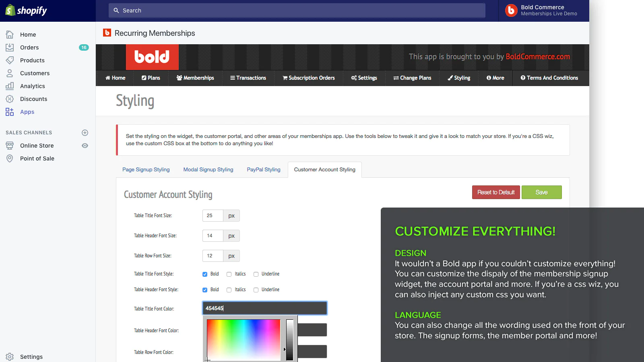644x362 pixels.
Task: Switch to PayPal Styling tab
Action: pos(263,170)
